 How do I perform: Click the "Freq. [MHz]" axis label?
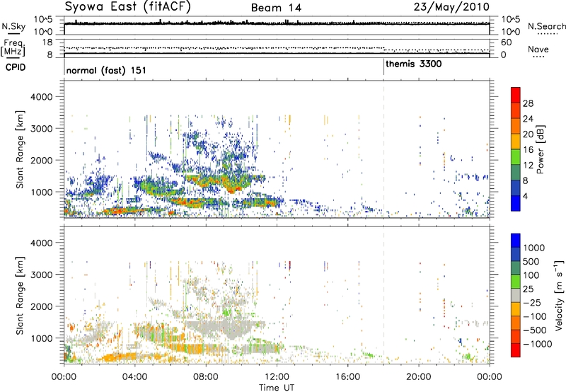tap(13, 47)
